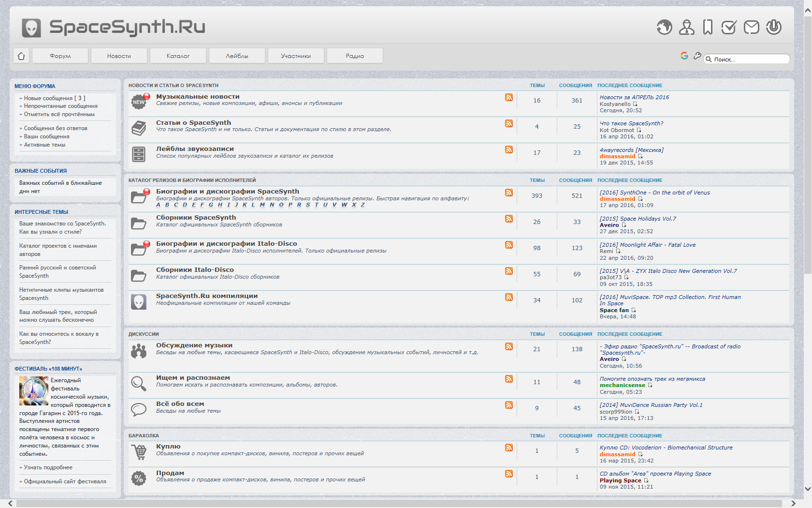
Task: Click the home icon in navigation bar
Action: 21,56
